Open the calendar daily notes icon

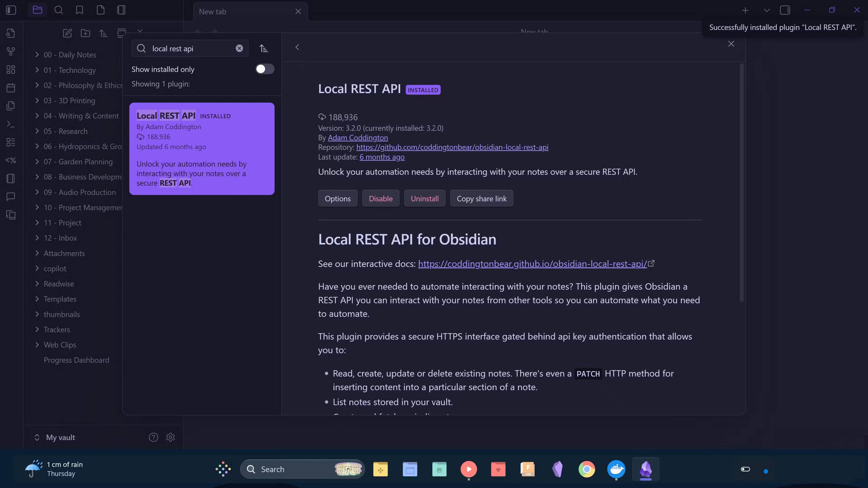coord(10,88)
